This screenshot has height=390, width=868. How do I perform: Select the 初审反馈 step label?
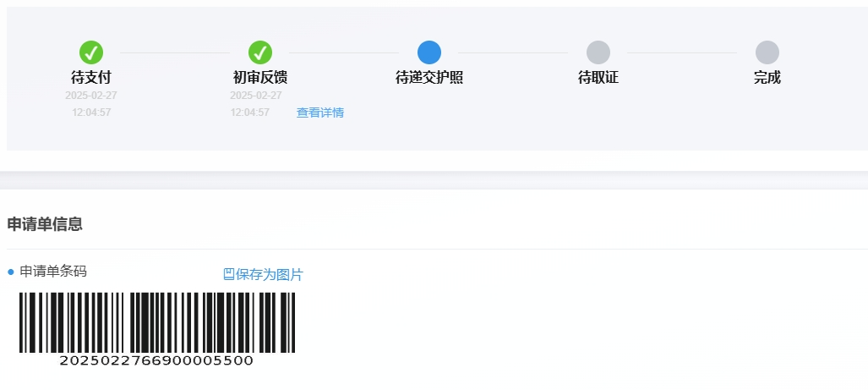pyautogui.click(x=260, y=78)
